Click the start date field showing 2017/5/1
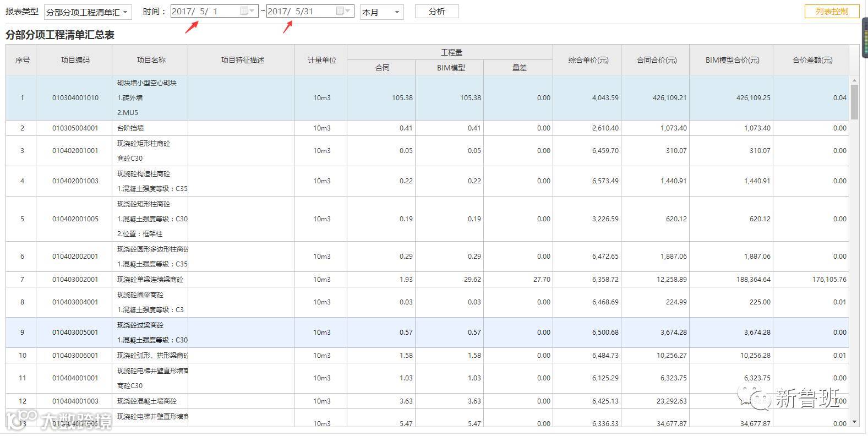 (x=214, y=11)
